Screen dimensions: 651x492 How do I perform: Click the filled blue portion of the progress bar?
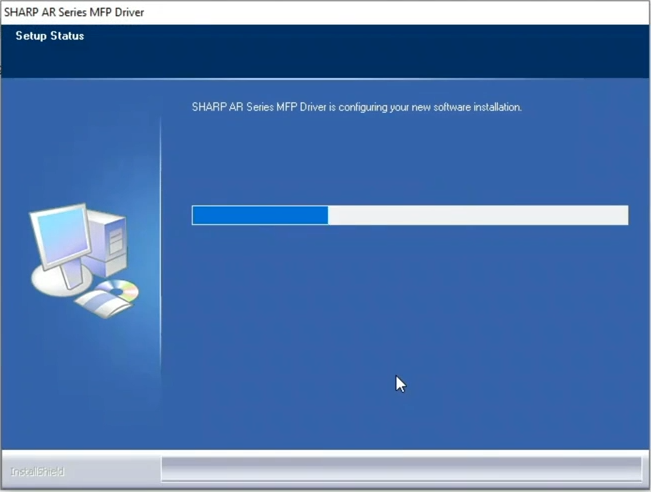pos(260,215)
